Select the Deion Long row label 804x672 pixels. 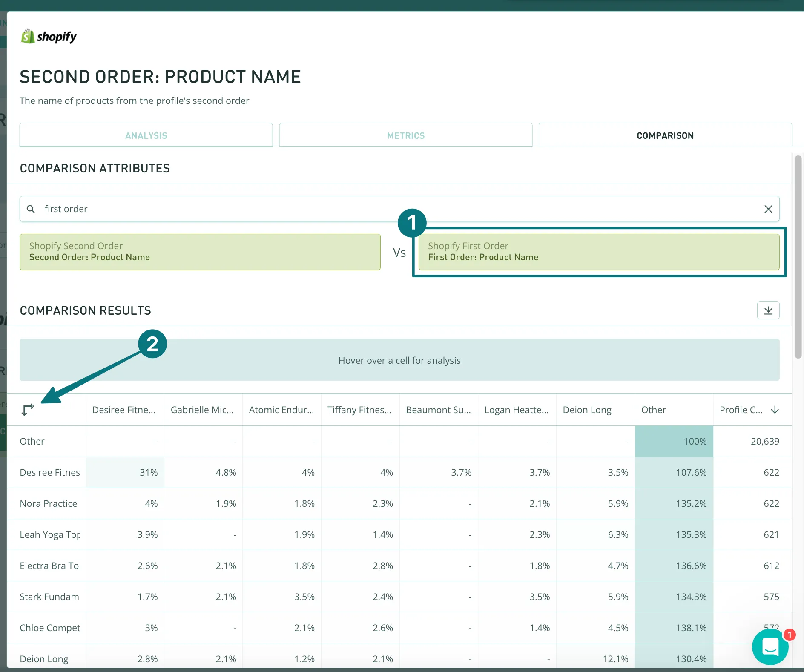[x=44, y=659]
